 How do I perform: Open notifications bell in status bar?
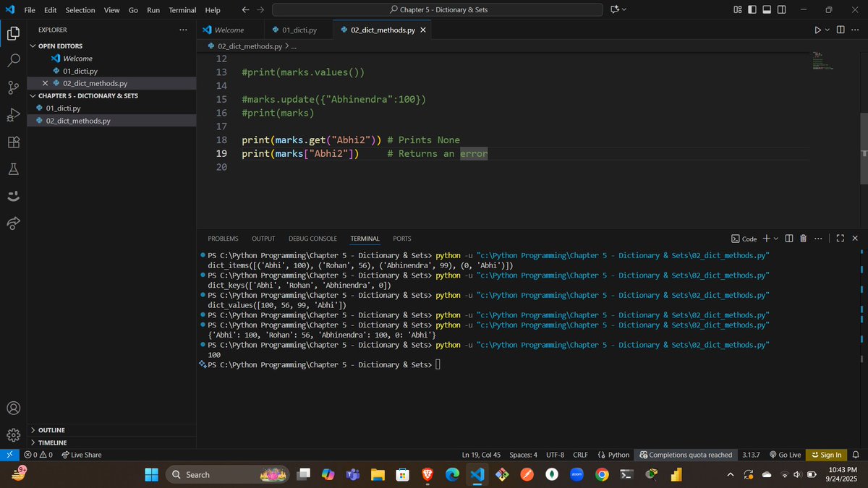coord(856,455)
